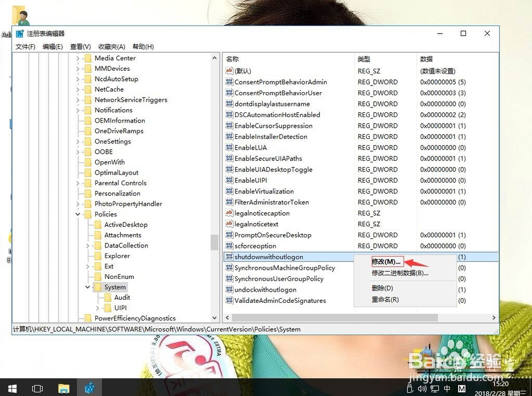Viewport: 532px width, 396px height.
Task: Click the speaker icon in the system tray
Action: [422, 389]
